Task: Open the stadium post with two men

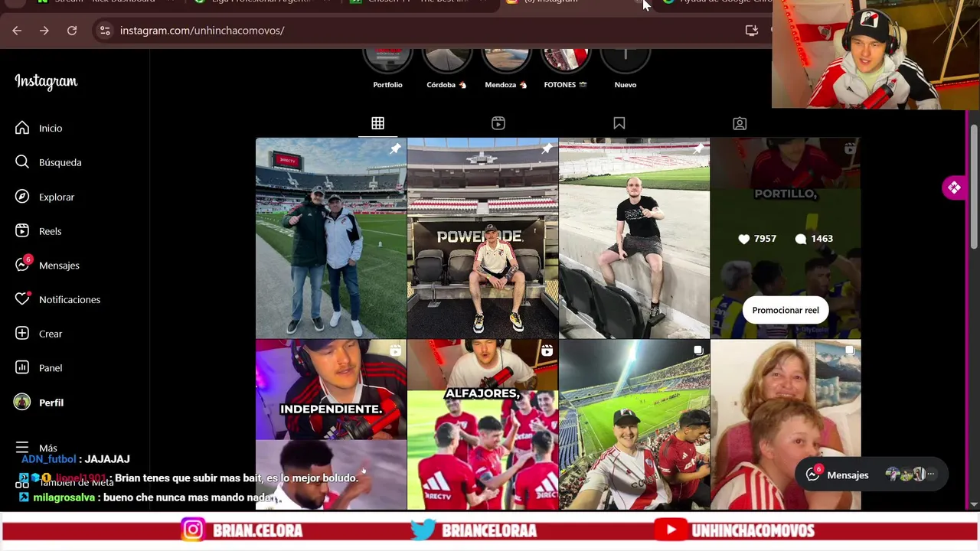Action: click(x=331, y=238)
